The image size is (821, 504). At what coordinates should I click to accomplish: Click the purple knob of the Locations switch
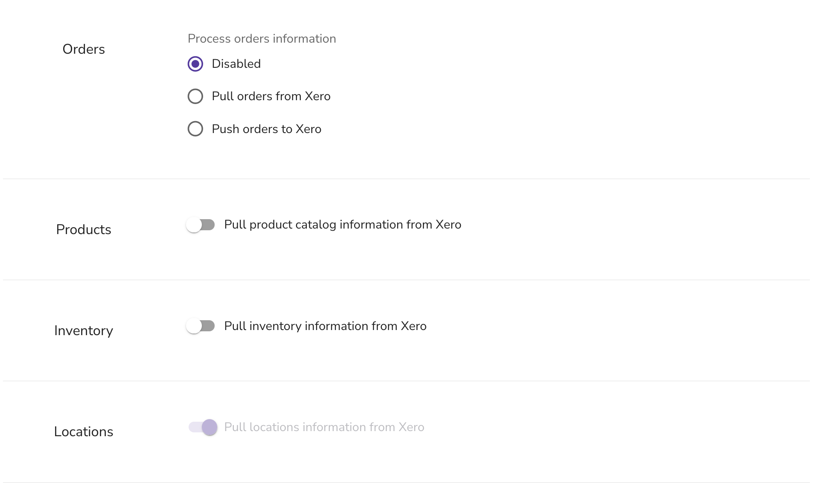210,427
